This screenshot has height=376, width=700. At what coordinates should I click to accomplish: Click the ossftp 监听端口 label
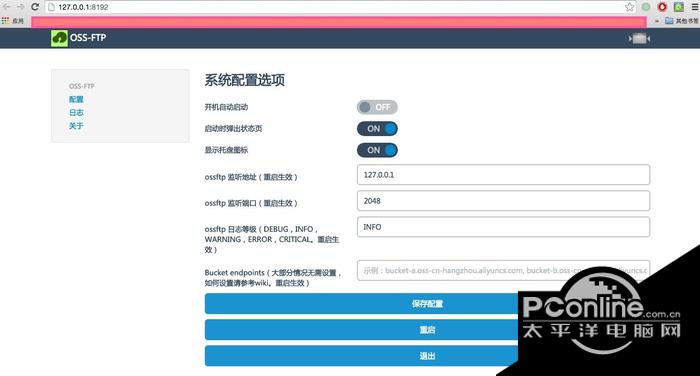point(251,203)
